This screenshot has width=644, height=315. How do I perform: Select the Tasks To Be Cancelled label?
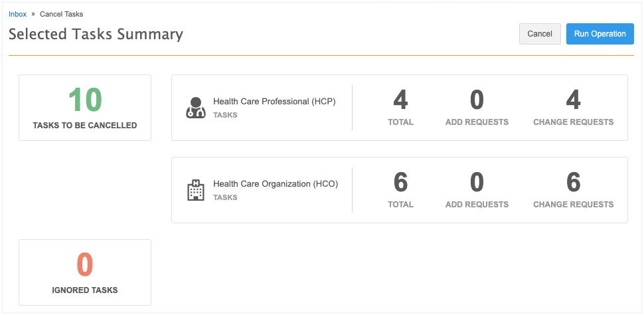(85, 125)
